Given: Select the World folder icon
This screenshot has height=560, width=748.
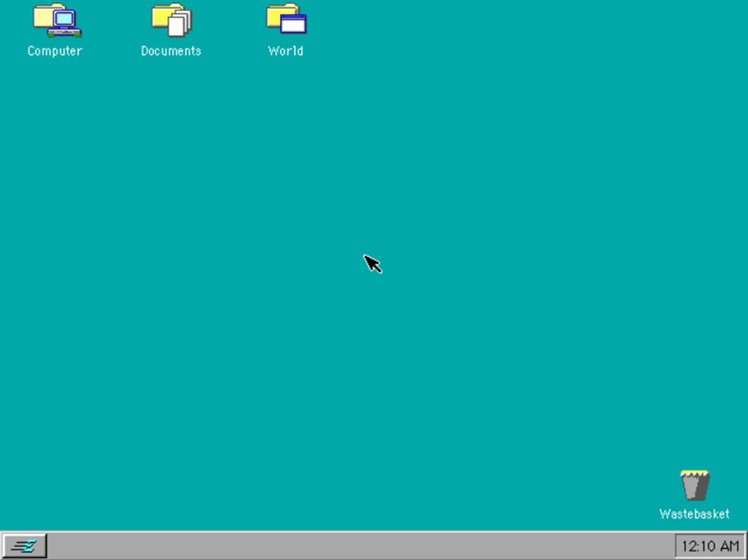Looking at the screenshot, I should pyautogui.click(x=286, y=20).
